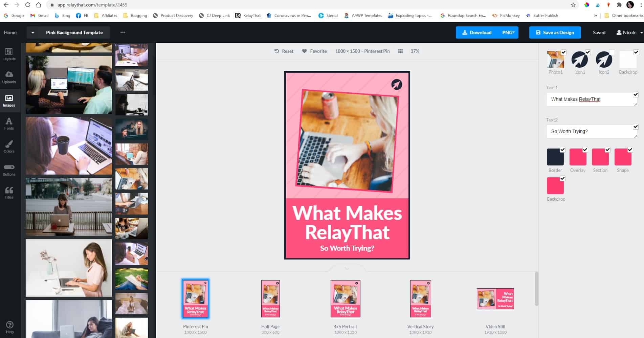Click the browser back arrow
The height and width of the screenshot is (338, 644).
coord(6,5)
